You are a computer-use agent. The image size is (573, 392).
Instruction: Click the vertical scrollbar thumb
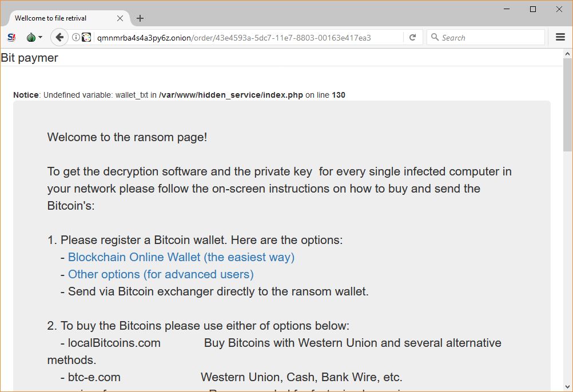click(x=567, y=103)
